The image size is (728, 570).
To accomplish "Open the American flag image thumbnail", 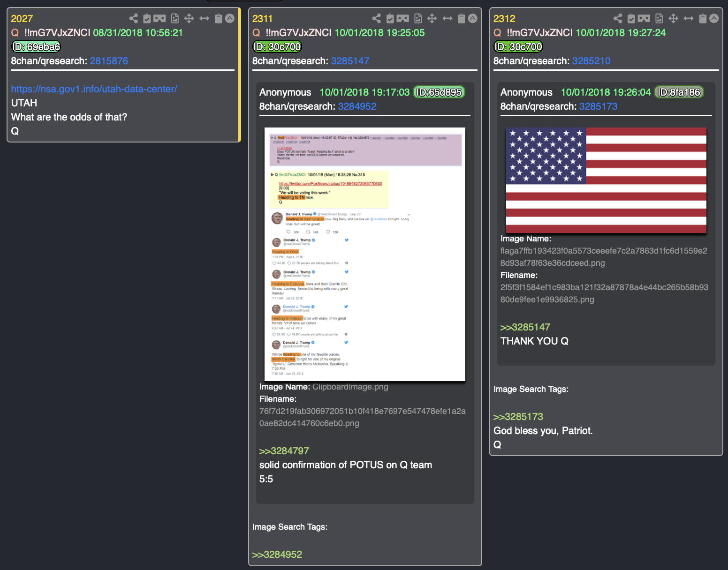I will (606, 180).
